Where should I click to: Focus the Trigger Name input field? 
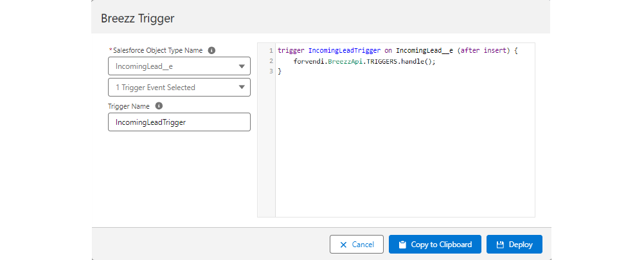click(x=179, y=122)
